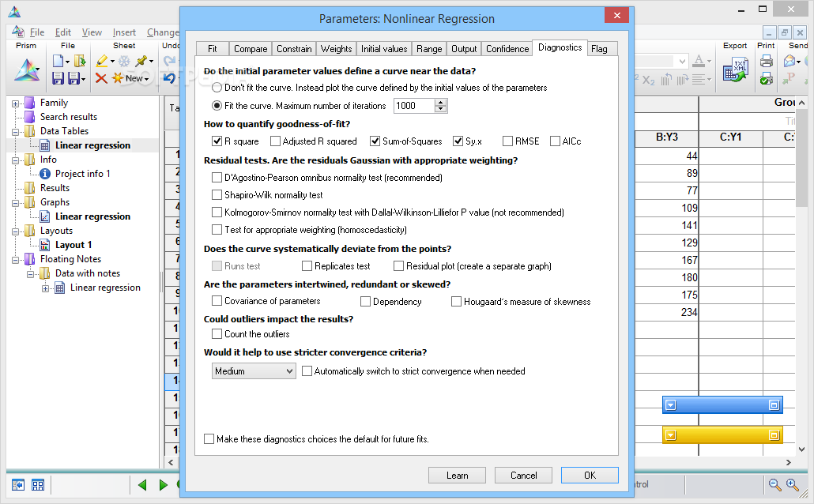
Task: Go to next sheet green arrow
Action: (x=163, y=485)
